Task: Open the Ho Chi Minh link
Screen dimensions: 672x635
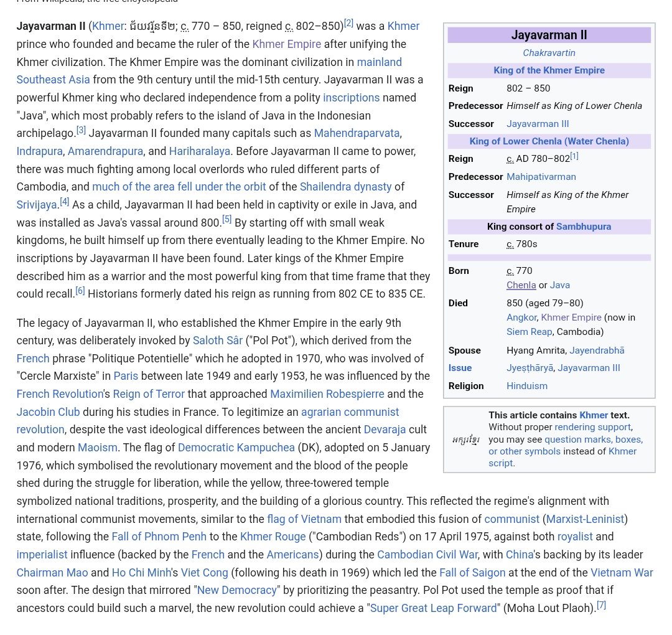Action: pyautogui.click(x=141, y=573)
